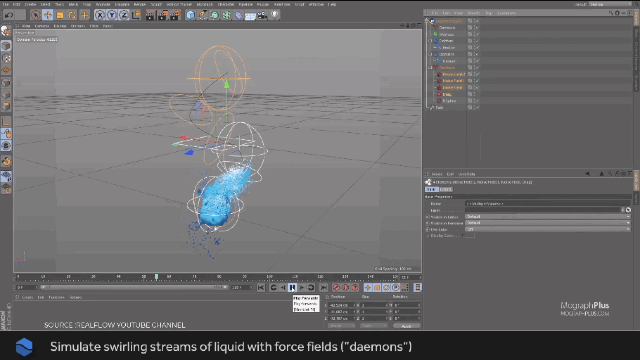Toggle the Y axis lock
This screenshot has width=640, height=360.
pos(112,15)
